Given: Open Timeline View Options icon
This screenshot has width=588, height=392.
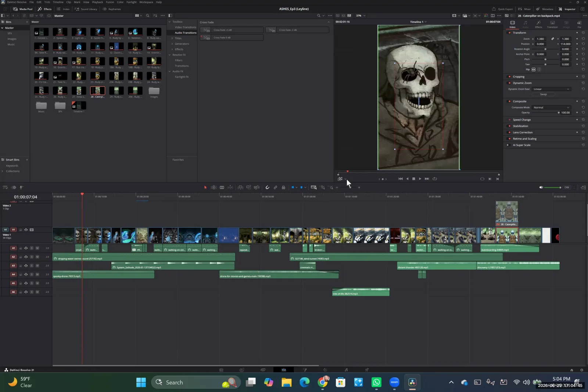Looking at the screenshot, I should pos(5,187).
